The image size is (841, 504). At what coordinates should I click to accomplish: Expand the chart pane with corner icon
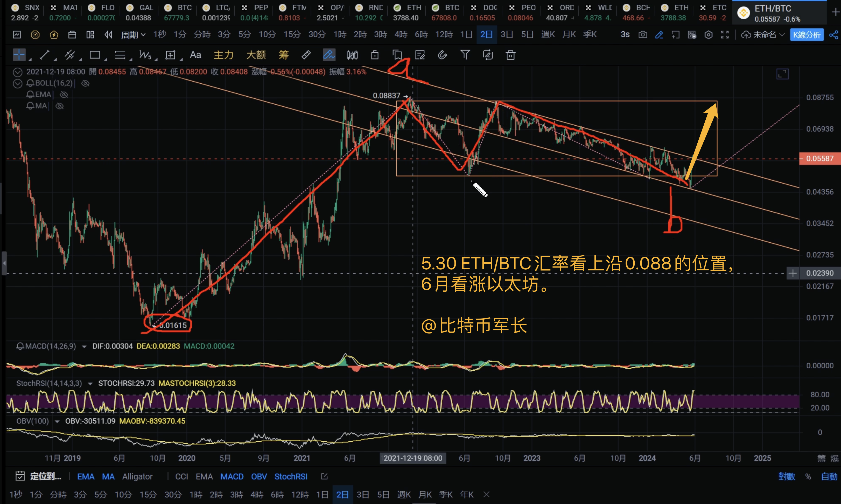(x=782, y=74)
